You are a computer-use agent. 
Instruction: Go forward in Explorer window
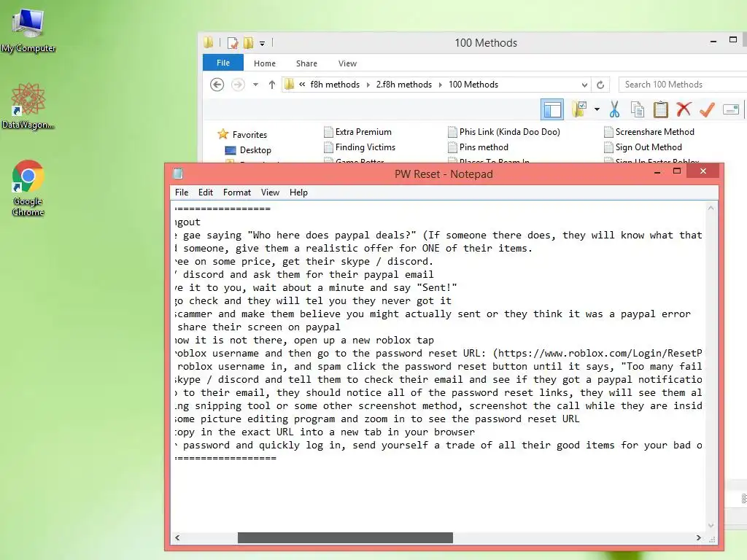coord(238,85)
